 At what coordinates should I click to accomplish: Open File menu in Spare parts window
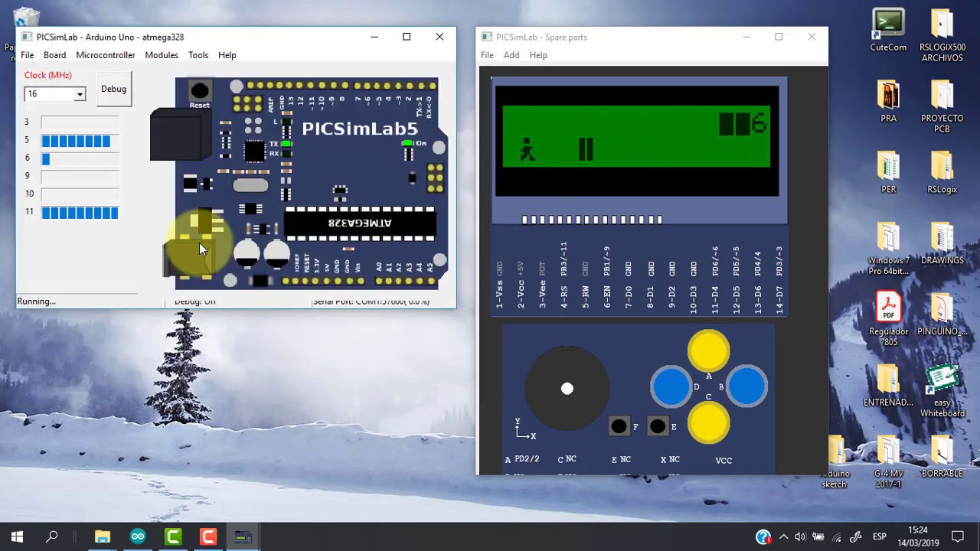click(x=487, y=55)
